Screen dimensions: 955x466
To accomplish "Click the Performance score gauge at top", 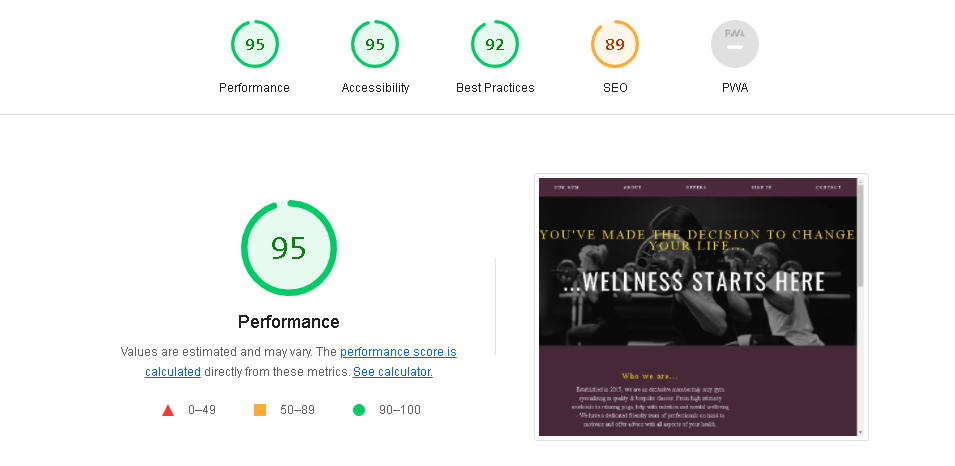I will (255, 44).
